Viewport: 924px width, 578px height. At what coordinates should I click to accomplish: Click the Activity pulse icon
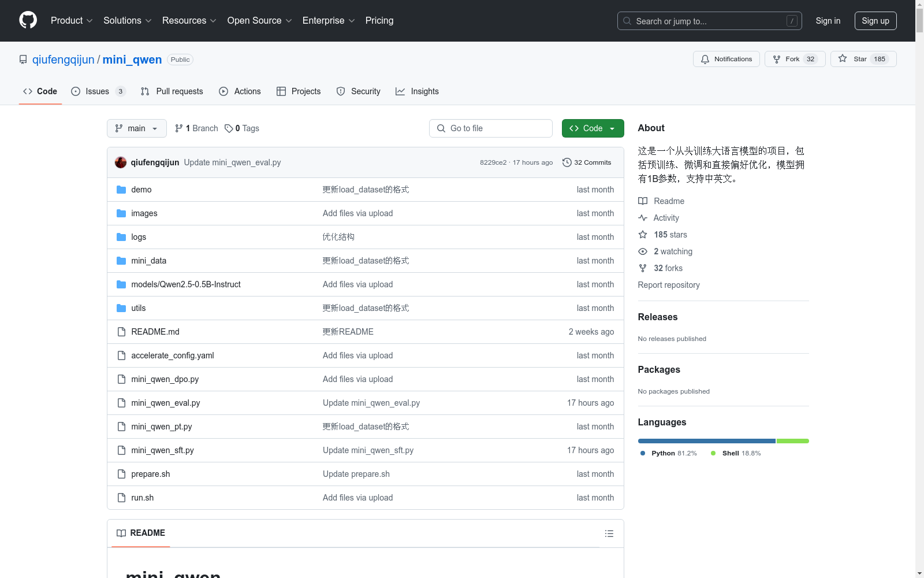pos(643,218)
